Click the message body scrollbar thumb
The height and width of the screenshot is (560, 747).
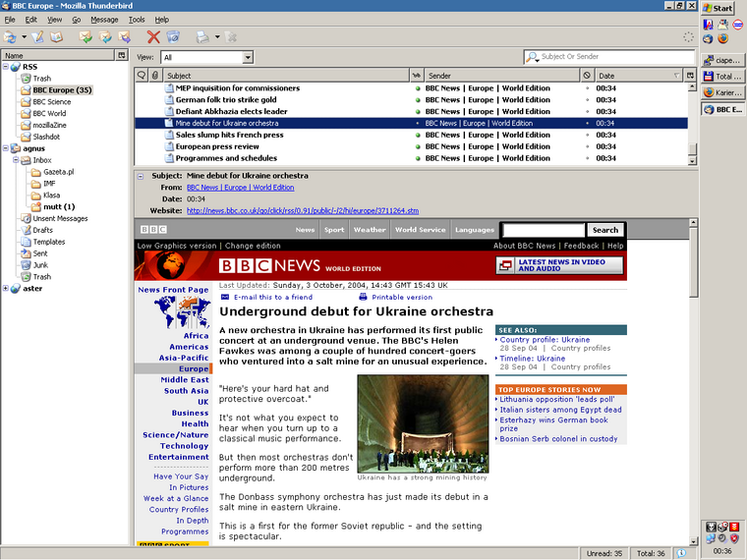(x=694, y=262)
